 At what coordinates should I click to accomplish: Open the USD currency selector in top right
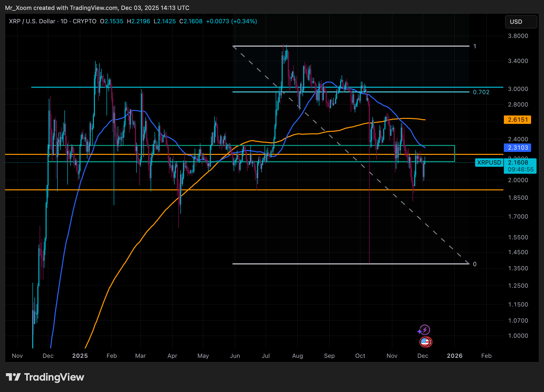[x=521, y=22]
